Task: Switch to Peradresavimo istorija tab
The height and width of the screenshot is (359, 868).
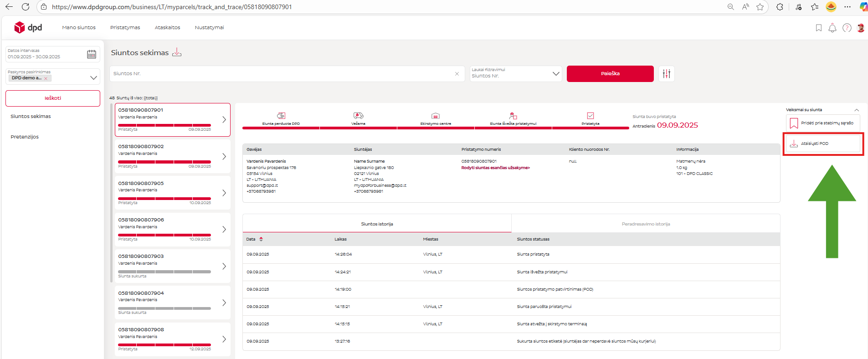Action: coord(645,224)
